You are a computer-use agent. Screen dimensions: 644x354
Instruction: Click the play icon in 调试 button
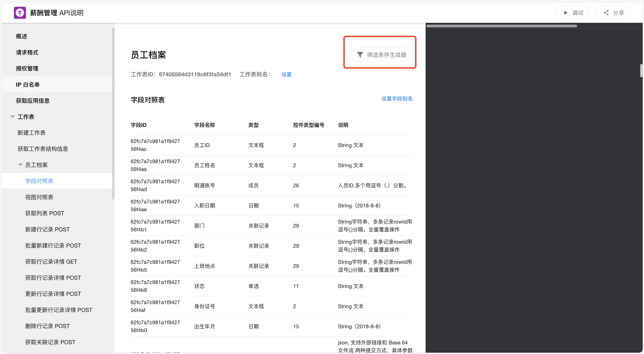(565, 13)
